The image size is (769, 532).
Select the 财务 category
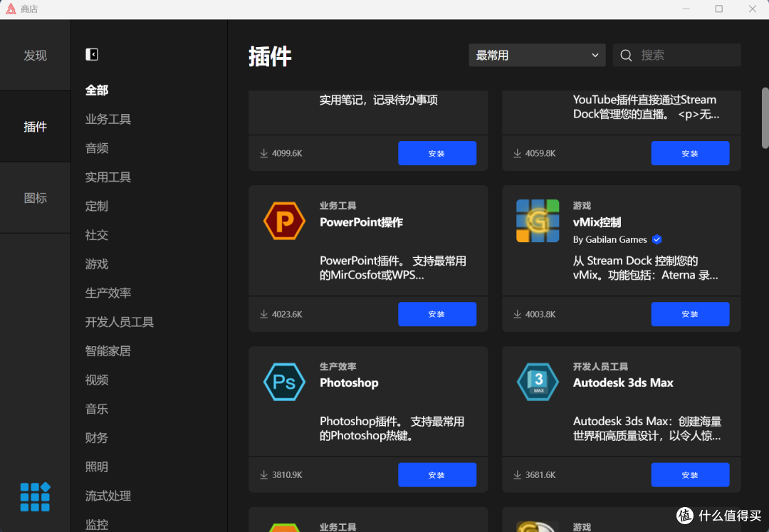[x=97, y=437]
